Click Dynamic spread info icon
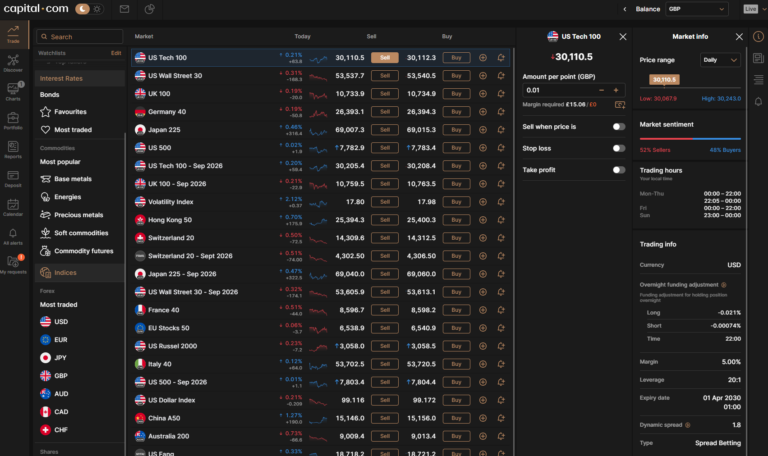Viewport: 768px width, 456px height. click(x=688, y=425)
